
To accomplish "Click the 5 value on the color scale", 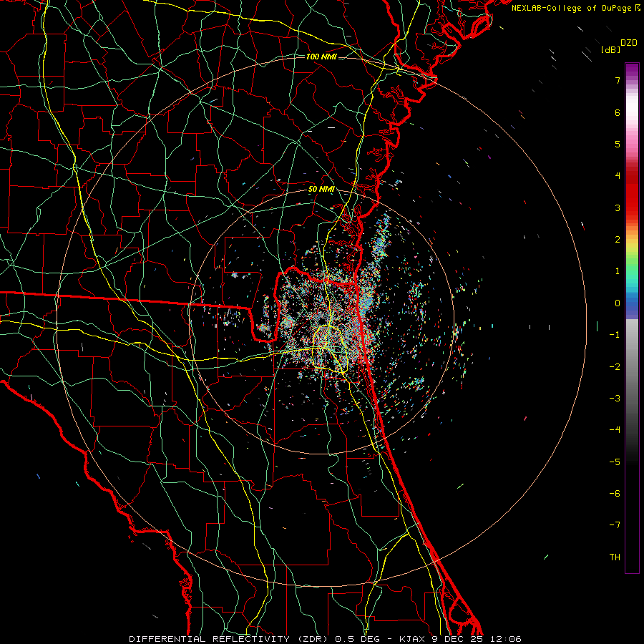I will click(x=618, y=144).
